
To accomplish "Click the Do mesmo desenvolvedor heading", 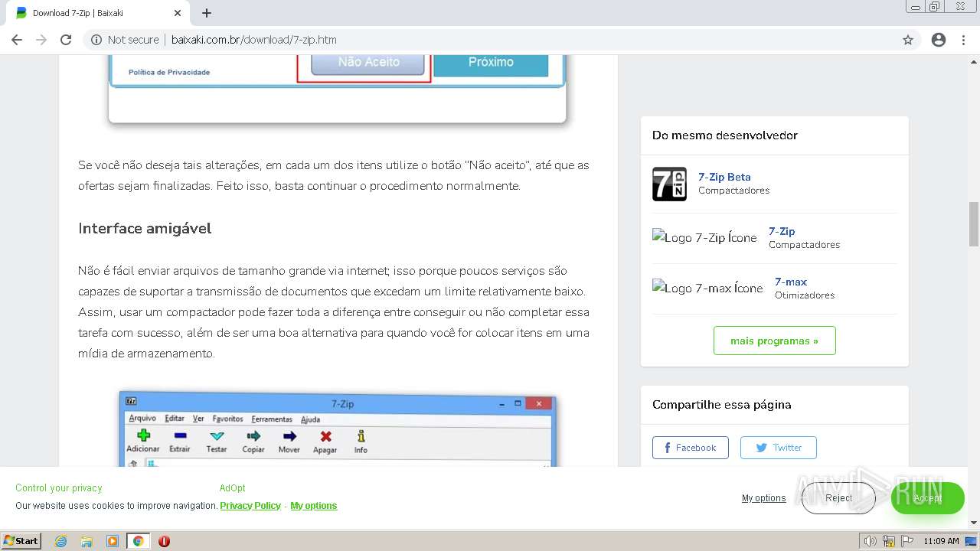I will click(725, 135).
